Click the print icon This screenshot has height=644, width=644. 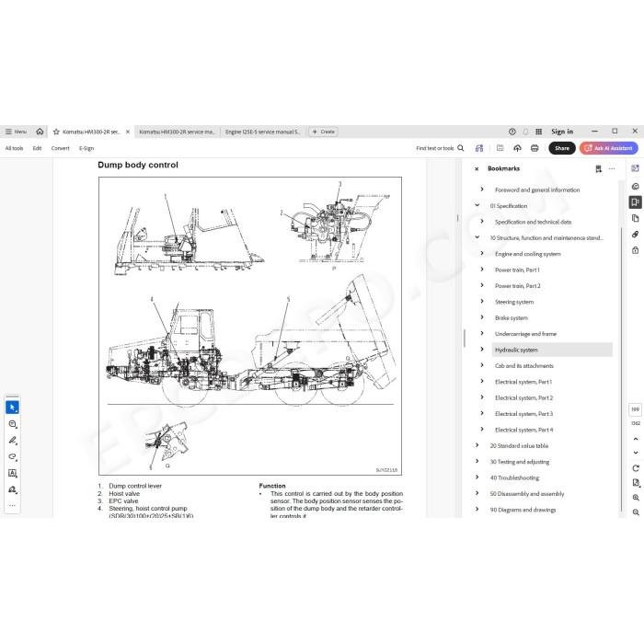pyautogui.click(x=535, y=148)
